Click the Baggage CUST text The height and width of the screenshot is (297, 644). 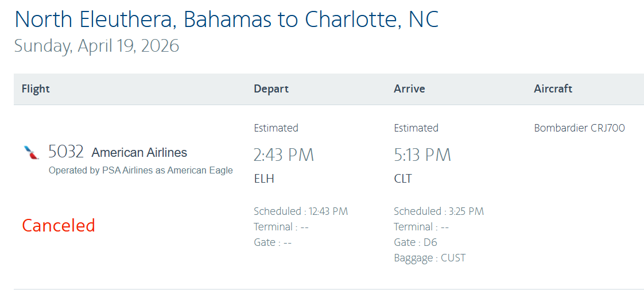coord(429,258)
